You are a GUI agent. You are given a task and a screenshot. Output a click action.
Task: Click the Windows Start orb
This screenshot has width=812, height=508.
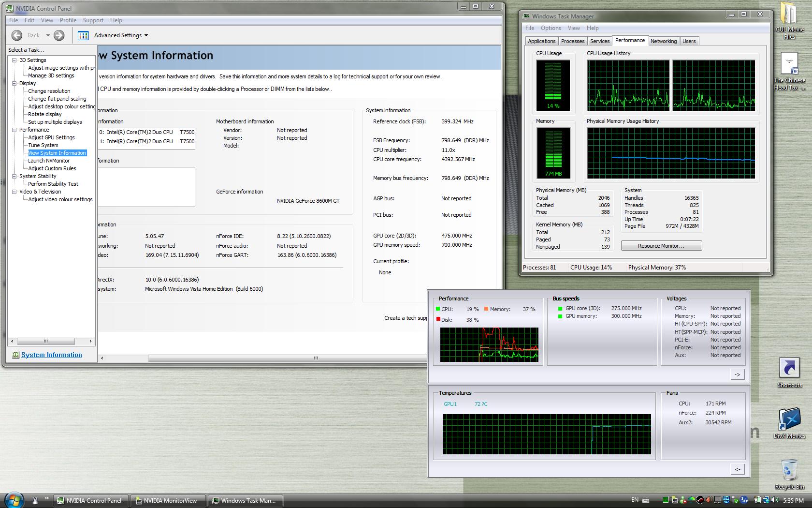(14, 500)
